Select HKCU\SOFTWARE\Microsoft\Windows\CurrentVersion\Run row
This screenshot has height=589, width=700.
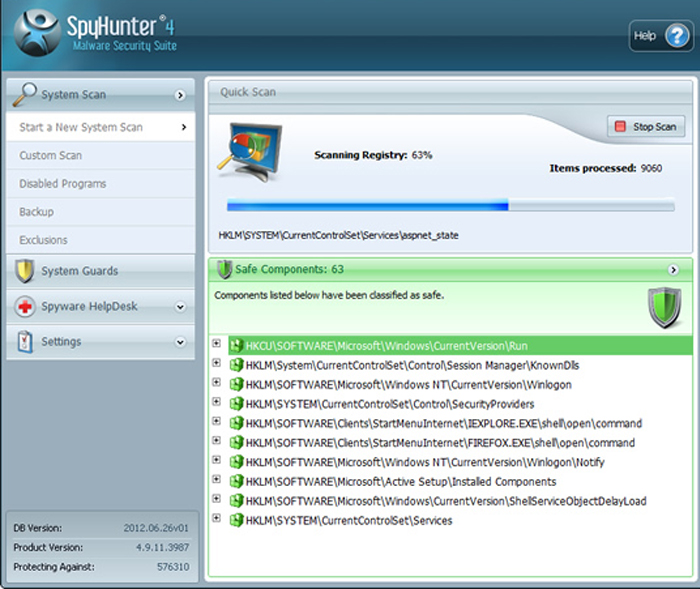click(460, 346)
